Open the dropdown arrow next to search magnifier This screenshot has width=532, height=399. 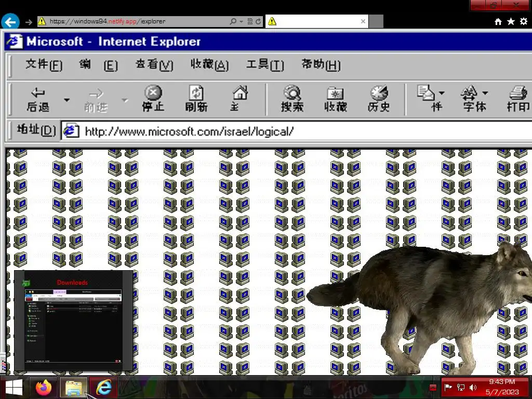tap(241, 21)
